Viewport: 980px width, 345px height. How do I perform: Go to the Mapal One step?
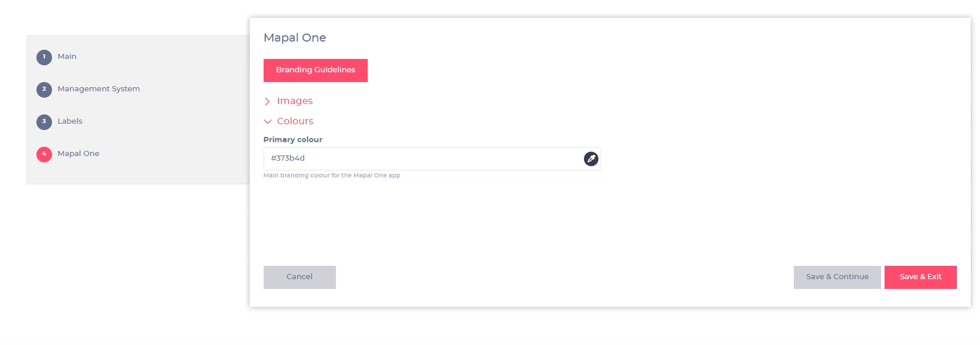click(x=79, y=154)
